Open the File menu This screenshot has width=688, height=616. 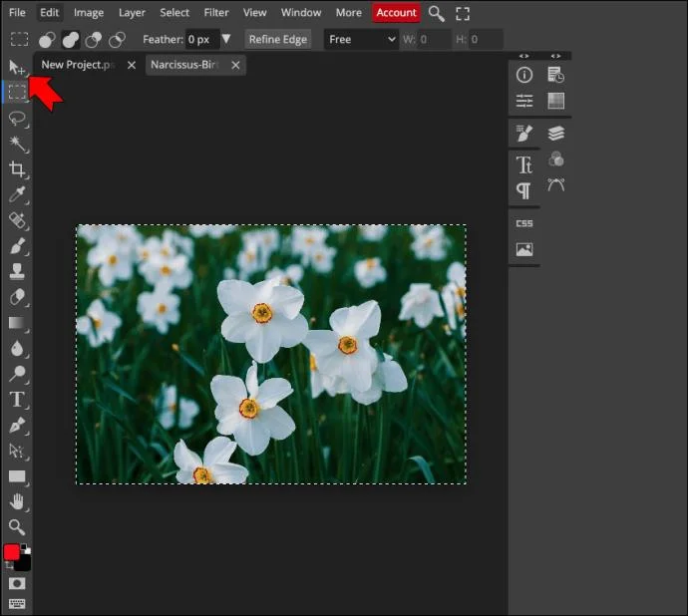tap(17, 13)
